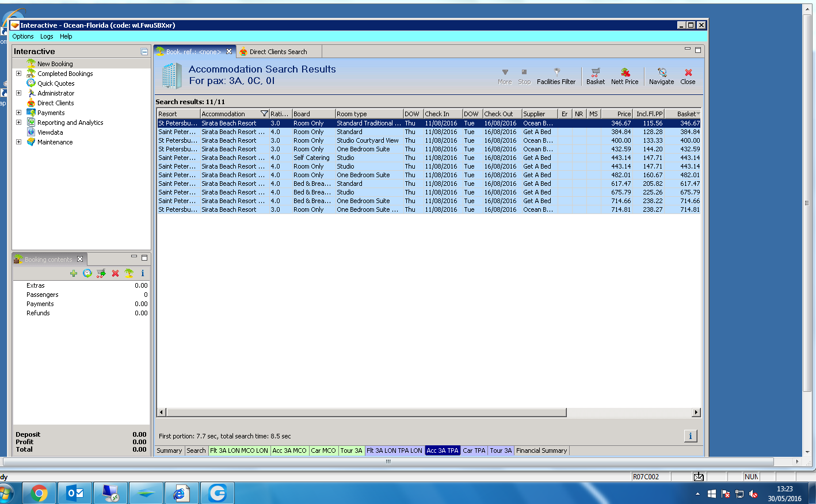The image size is (816, 504).
Task: Close the Booking contents tab with its X
Action: point(80,259)
